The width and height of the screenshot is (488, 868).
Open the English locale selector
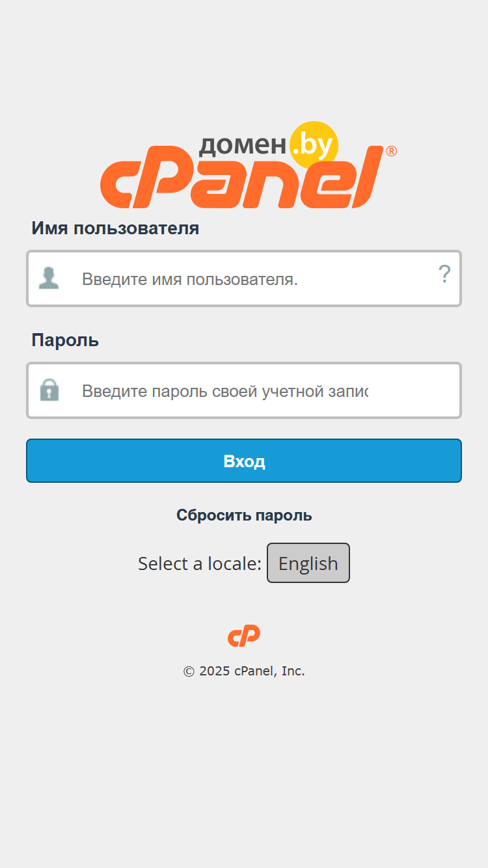click(308, 563)
